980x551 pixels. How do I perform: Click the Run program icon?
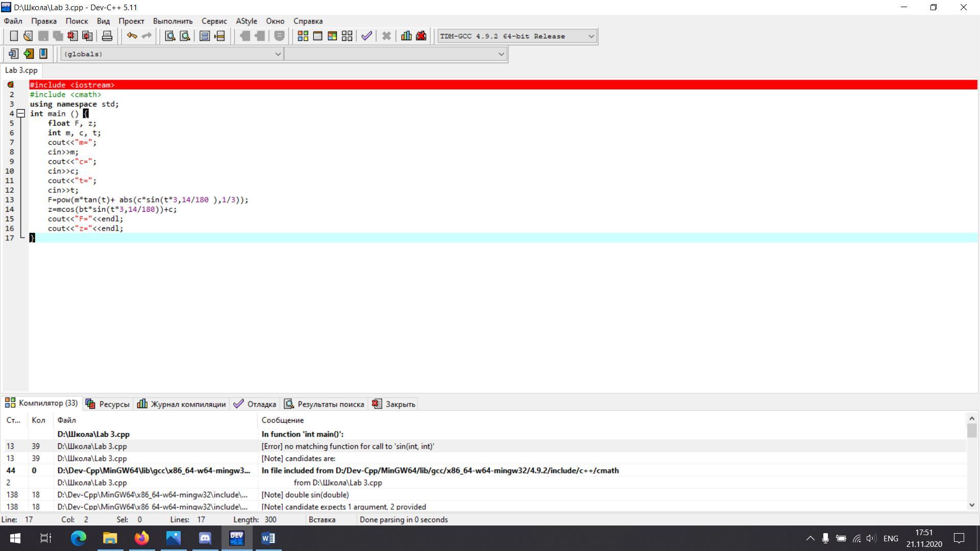[317, 36]
